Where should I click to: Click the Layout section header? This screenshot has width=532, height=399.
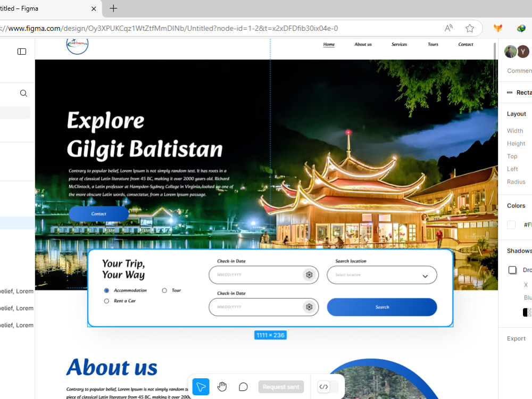517,114
